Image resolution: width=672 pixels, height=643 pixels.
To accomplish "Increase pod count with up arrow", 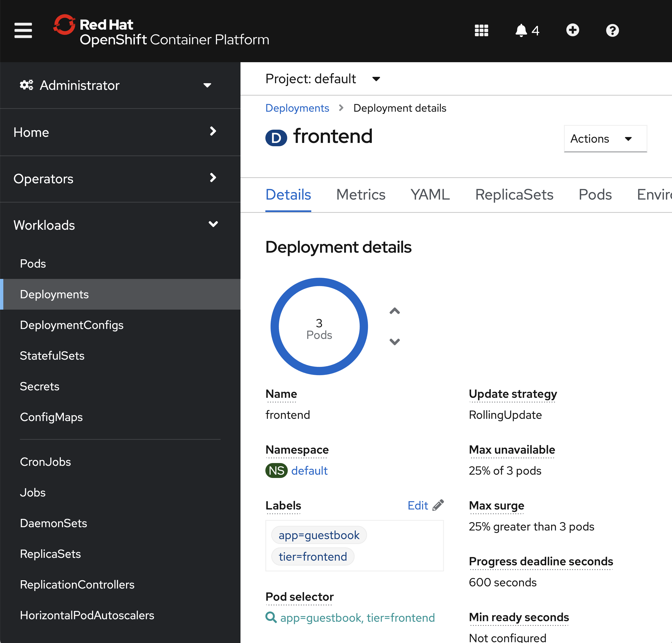I will click(x=395, y=311).
